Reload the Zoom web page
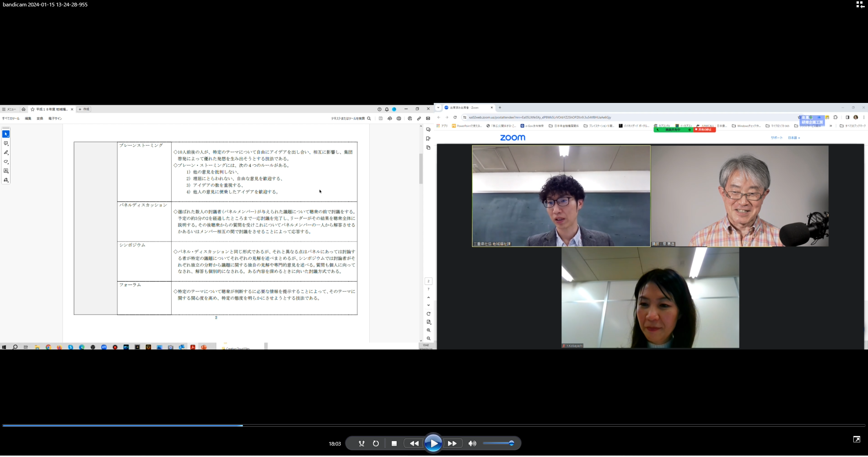The width and height of the screenshot is (868, 457). coord(455,118)
